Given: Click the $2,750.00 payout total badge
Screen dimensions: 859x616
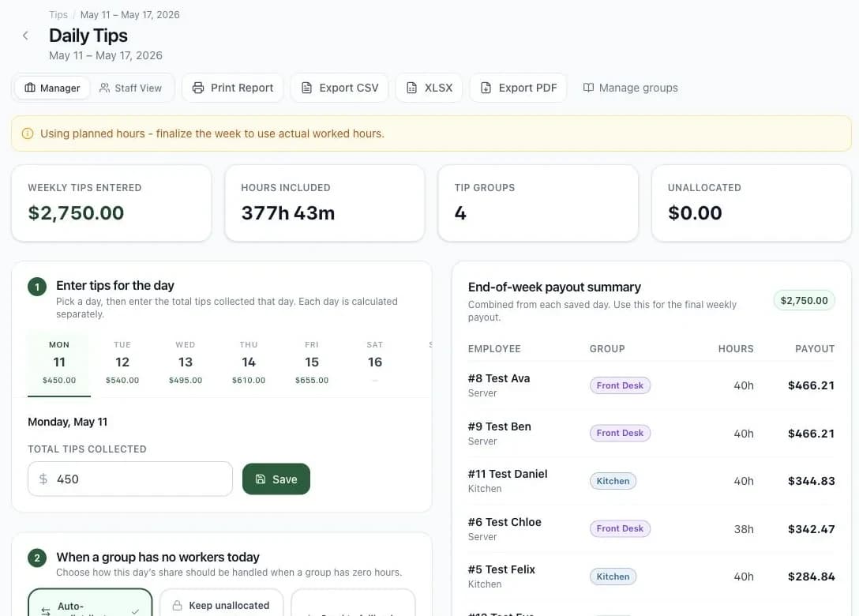Looking at the screenshot, I should [805, 300].
